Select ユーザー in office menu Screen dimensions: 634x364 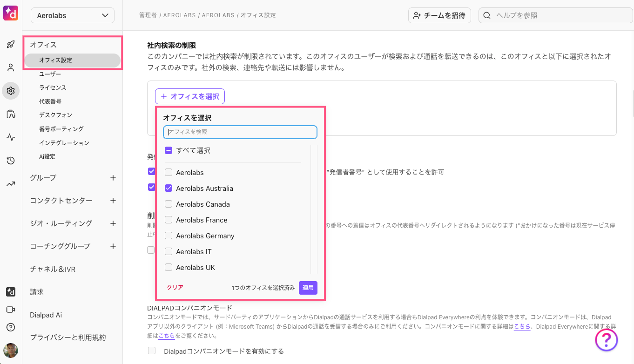[x=50, y=74]
